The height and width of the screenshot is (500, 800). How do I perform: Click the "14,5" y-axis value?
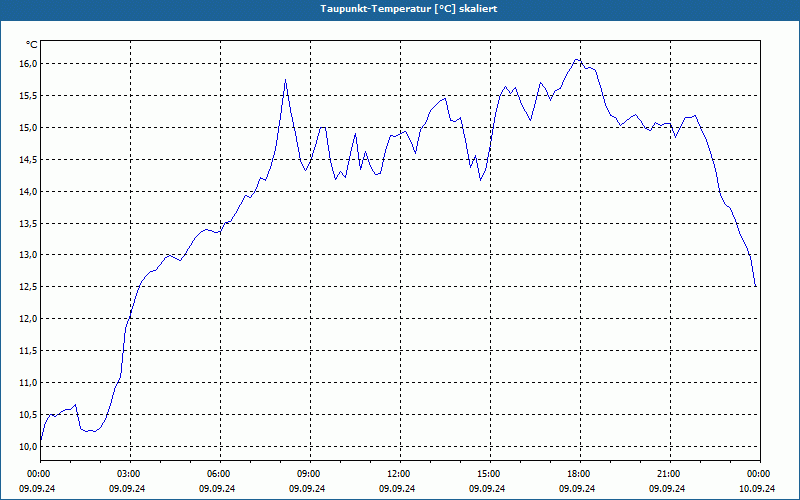(29, 160)
